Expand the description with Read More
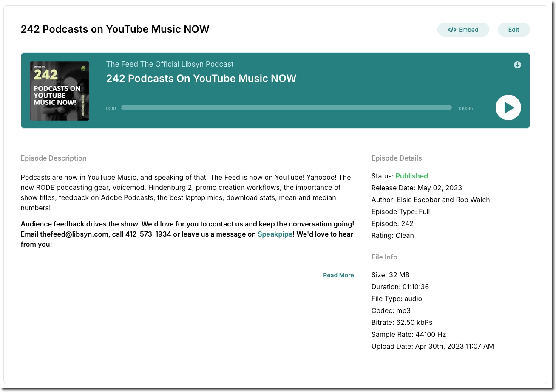The height and width of the screenshot is (392, 556). (x=338, y=275)
